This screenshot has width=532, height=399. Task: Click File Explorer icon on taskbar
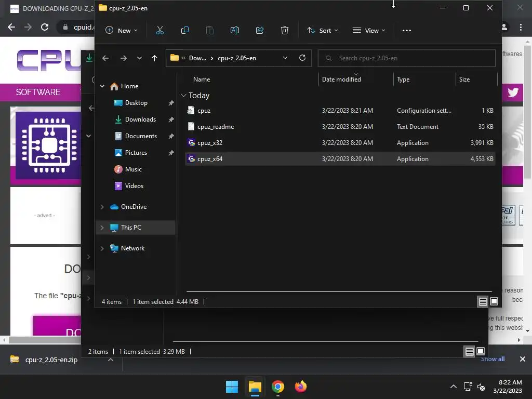(255, 387)
